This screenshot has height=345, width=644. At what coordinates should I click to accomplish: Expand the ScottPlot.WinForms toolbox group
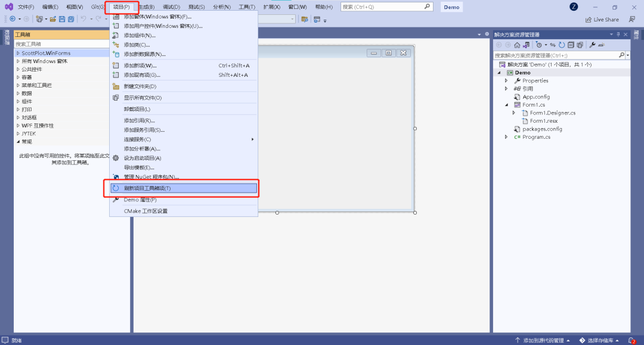[x=18, y=53]
